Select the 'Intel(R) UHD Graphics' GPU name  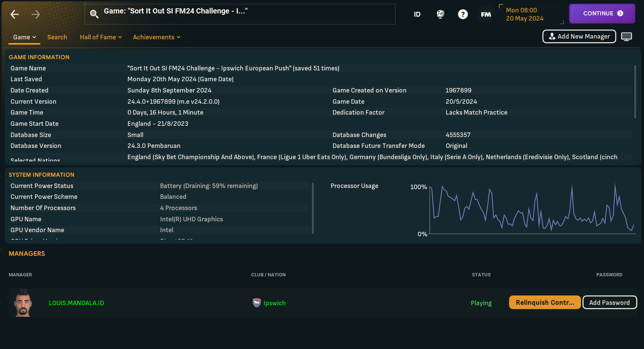click(192, 219)
